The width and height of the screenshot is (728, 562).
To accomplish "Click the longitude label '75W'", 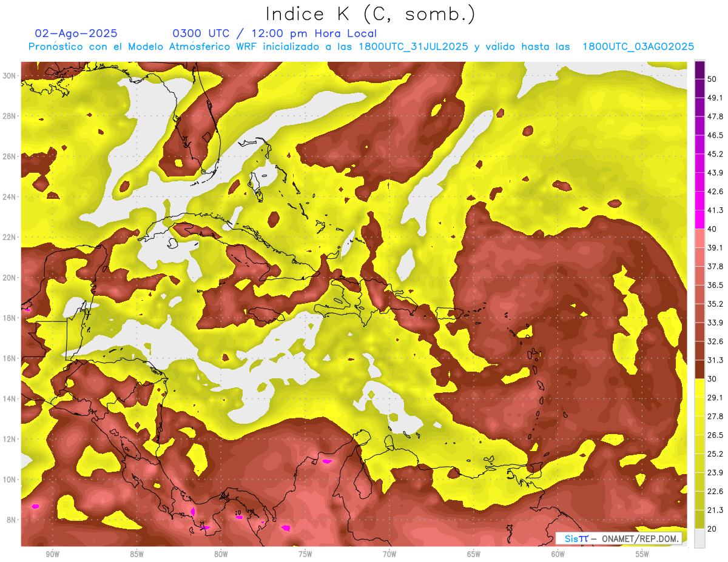I will click(305, 555).
